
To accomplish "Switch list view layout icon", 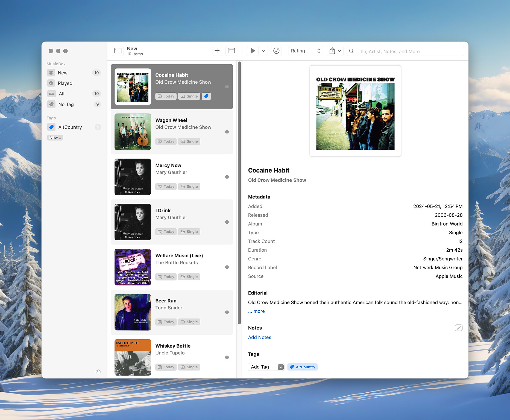I will [231, 51].
